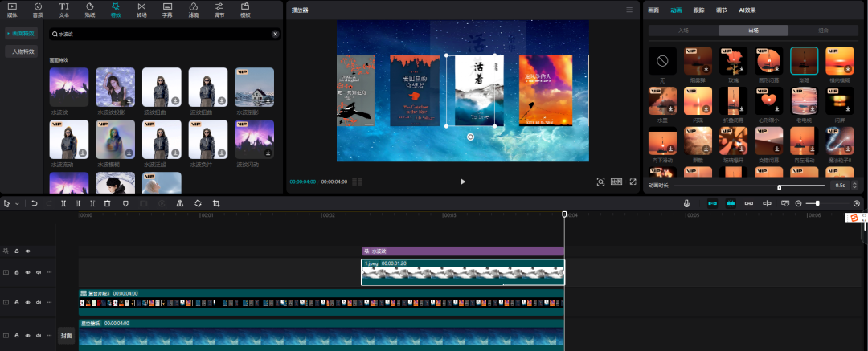Click the crop icon in timeline toolbar
Image resolution: width=868 pixels, height=351 pixels.
coord(216,204)
